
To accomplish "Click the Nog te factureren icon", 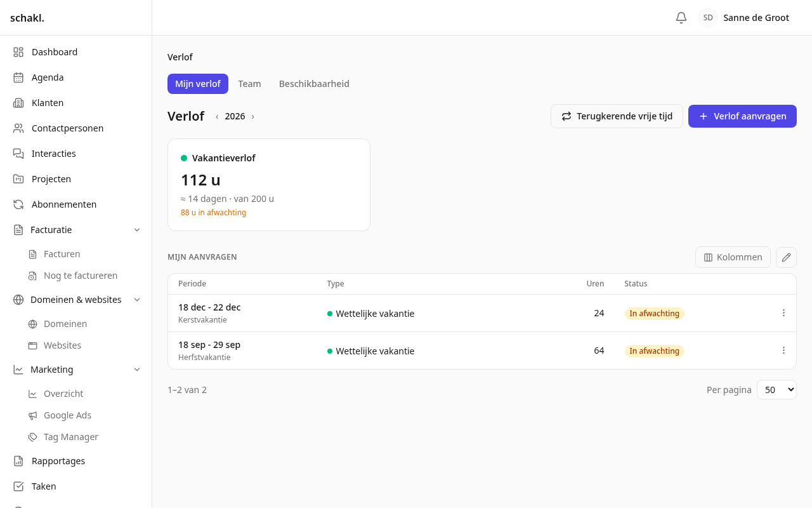I will coord(32,276).
